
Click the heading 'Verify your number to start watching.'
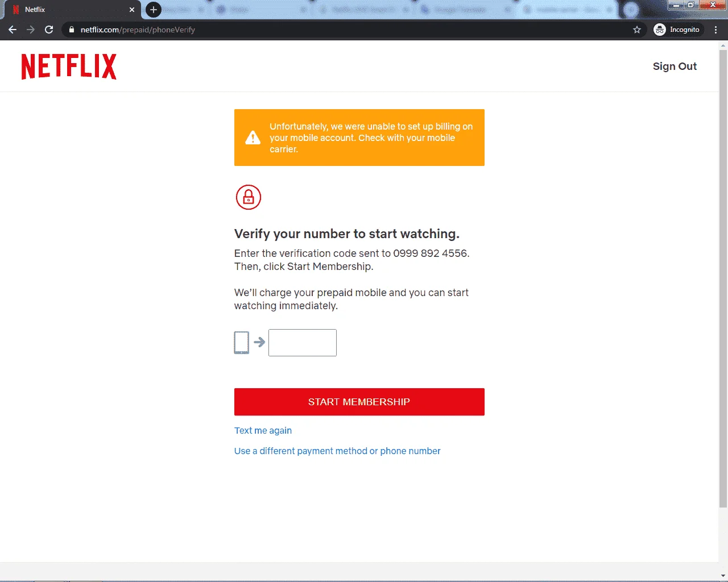tap(347, 234)
